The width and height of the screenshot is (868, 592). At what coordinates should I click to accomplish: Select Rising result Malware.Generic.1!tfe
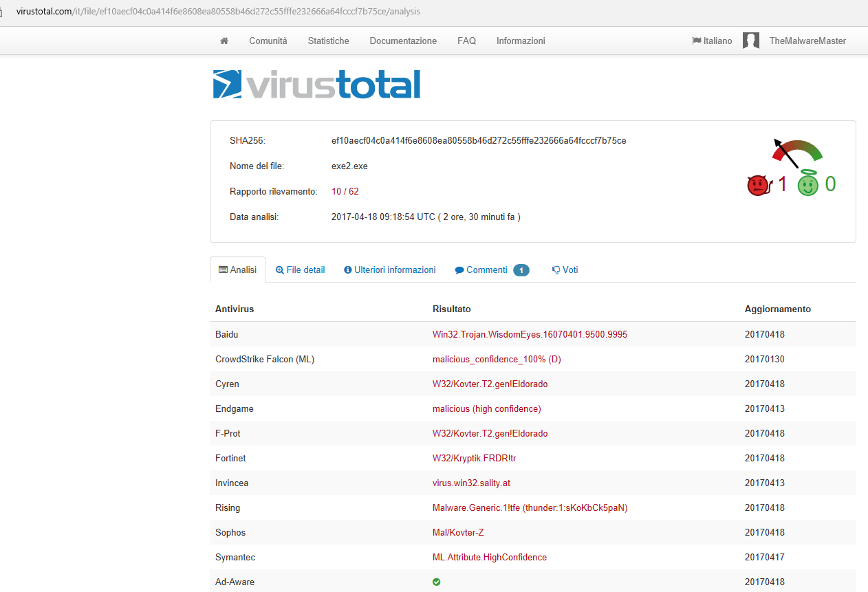pyautogui.click(x=530, y=507)
